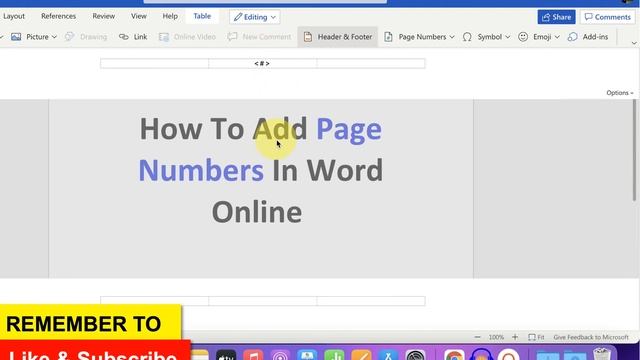Go to the View tab

139,16
